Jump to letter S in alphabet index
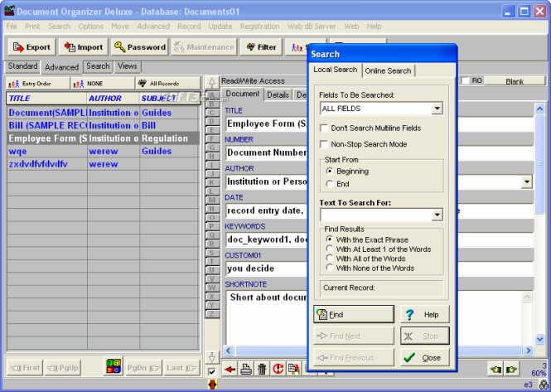This screenshot has width=551, height=392. point(212,253)
